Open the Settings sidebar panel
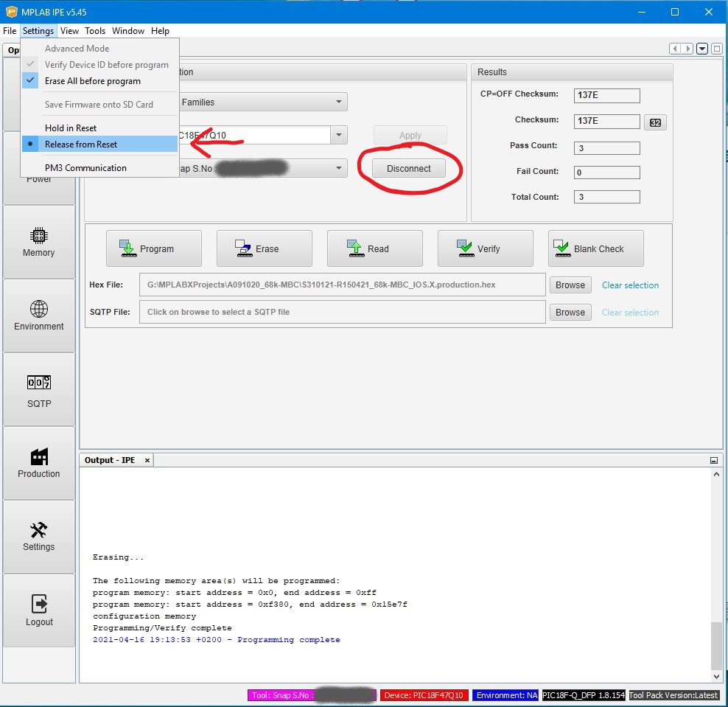 point(39,537)
